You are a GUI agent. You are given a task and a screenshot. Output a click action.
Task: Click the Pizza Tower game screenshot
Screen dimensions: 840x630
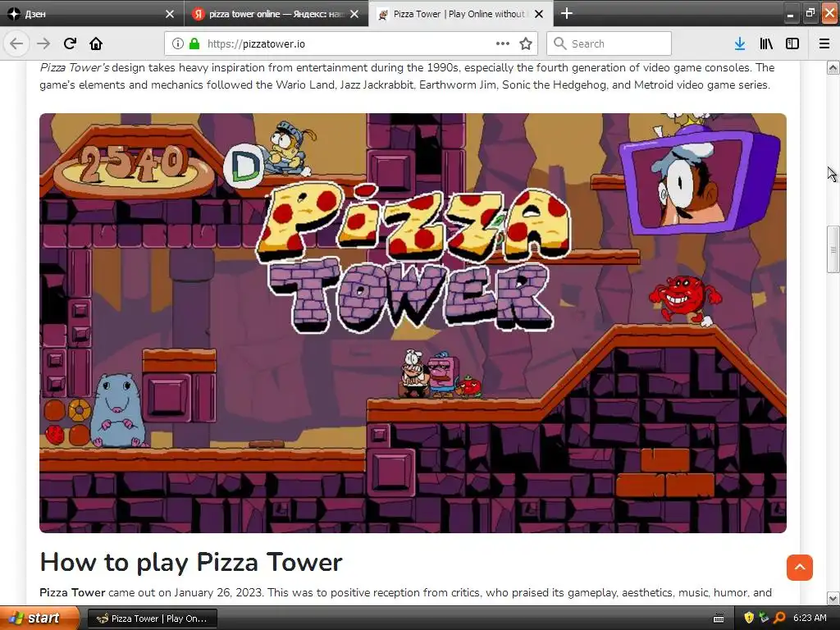tap(413, 323)
